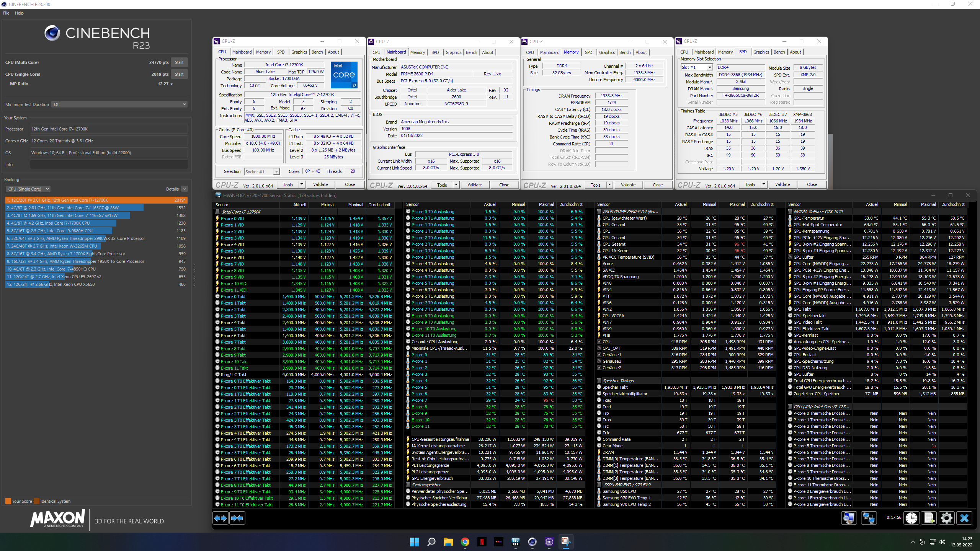
Task: Click Validate in the CPU-Z SPD window
Action: [x=782, y=184]
